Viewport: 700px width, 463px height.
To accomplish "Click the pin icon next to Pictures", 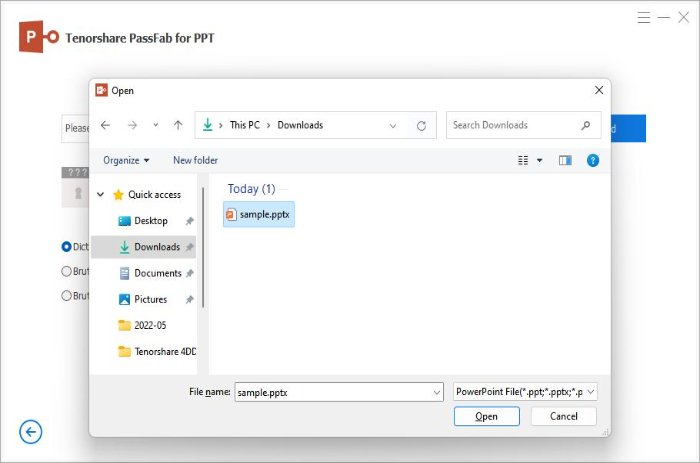I will point(190,300).
